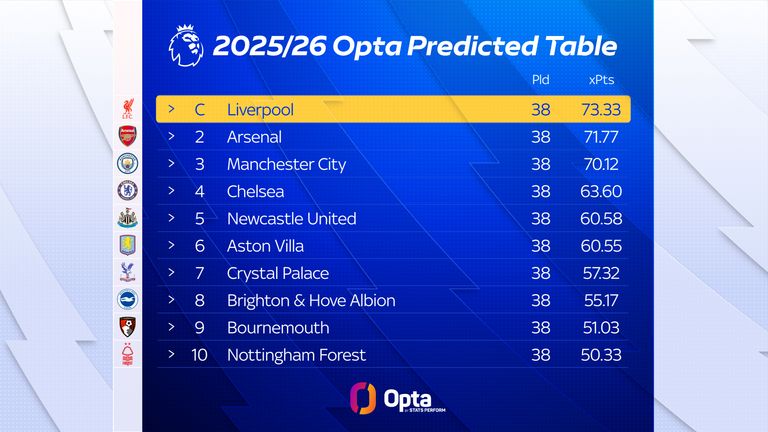Click the Crystal Palace club crest
The height and width of the screenshot is (432, 768).
tap(127, 272)
